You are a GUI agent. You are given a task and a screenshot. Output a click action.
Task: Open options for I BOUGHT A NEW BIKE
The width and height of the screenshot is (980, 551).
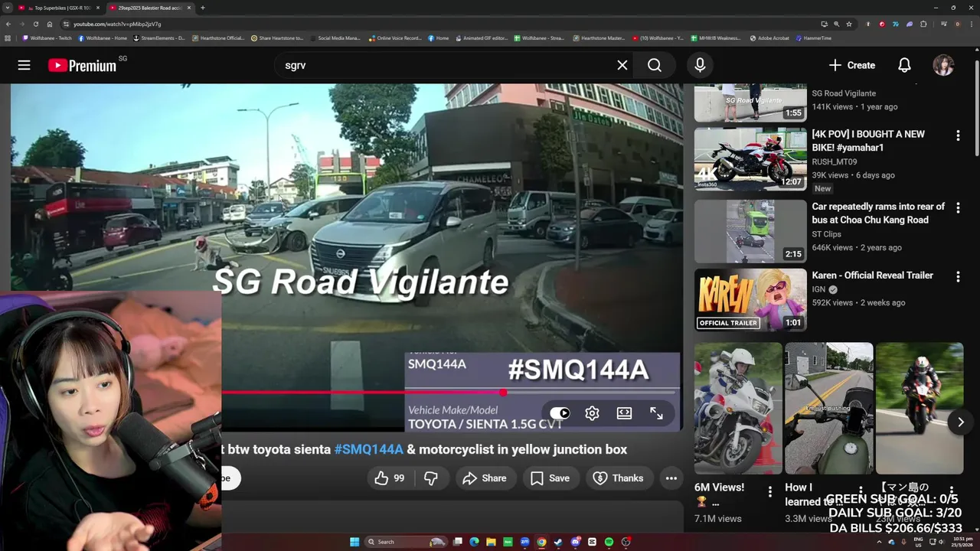[958, 135]
